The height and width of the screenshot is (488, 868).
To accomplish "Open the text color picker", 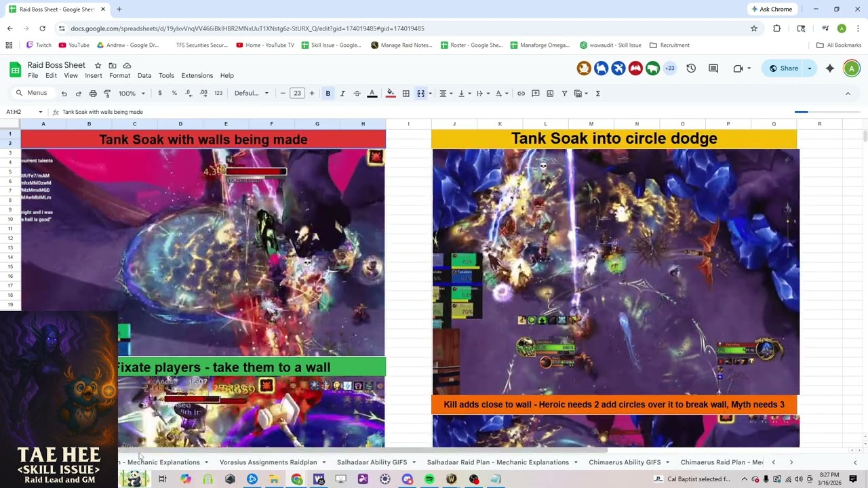I will pos(372,94).
